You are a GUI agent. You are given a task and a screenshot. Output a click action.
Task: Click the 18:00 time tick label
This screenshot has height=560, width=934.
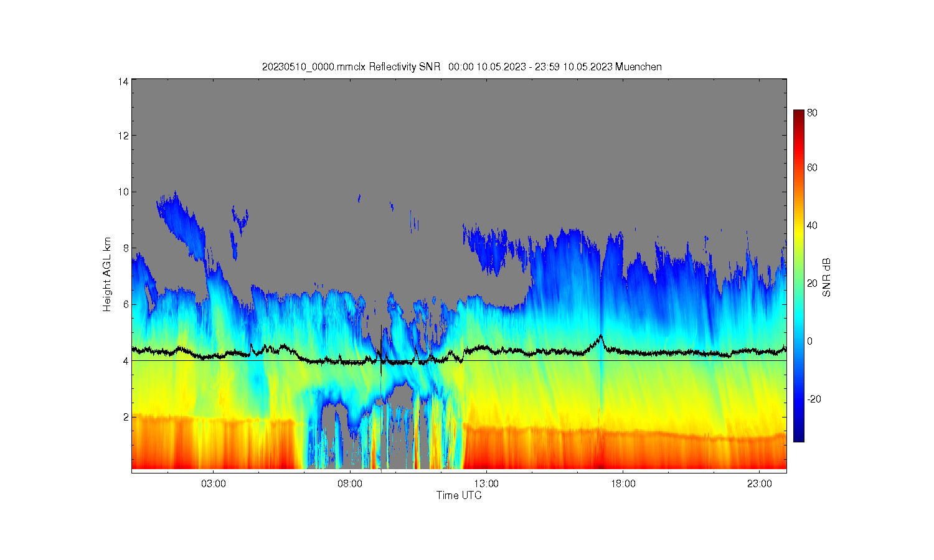click(x=623, y=484)
